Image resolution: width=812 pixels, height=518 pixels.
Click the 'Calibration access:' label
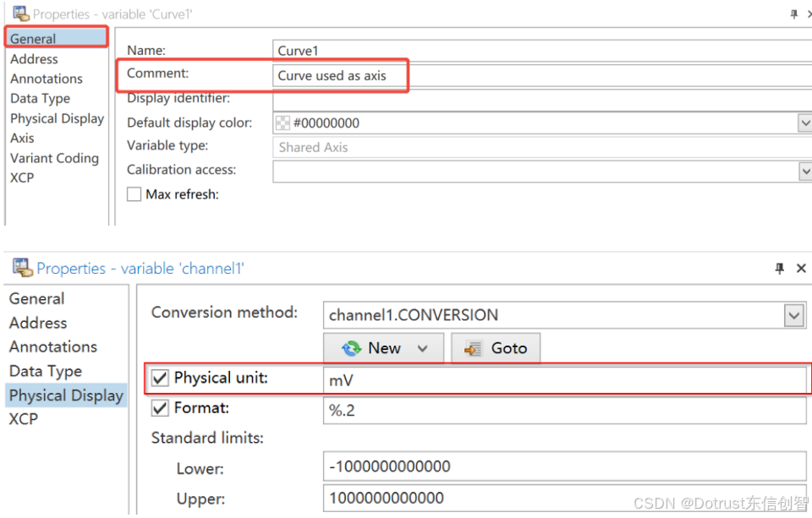[x=181, y=170]
